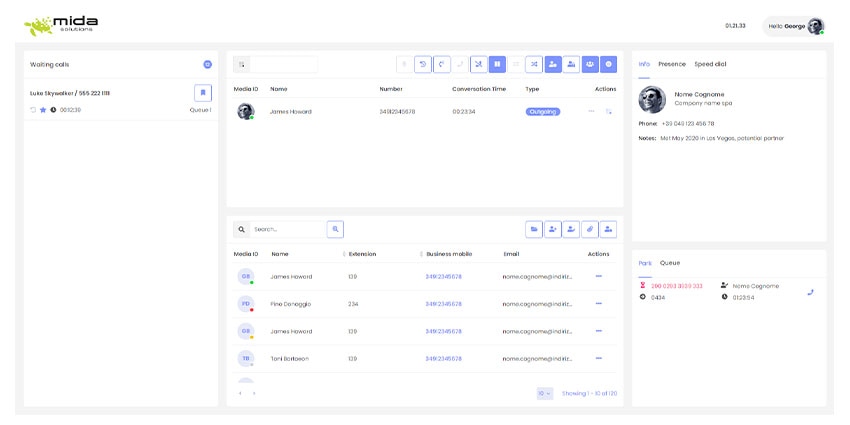Click Toni Bartaeon's email address cell
Screen dimensions: 850x425
(x=537, y=359)
